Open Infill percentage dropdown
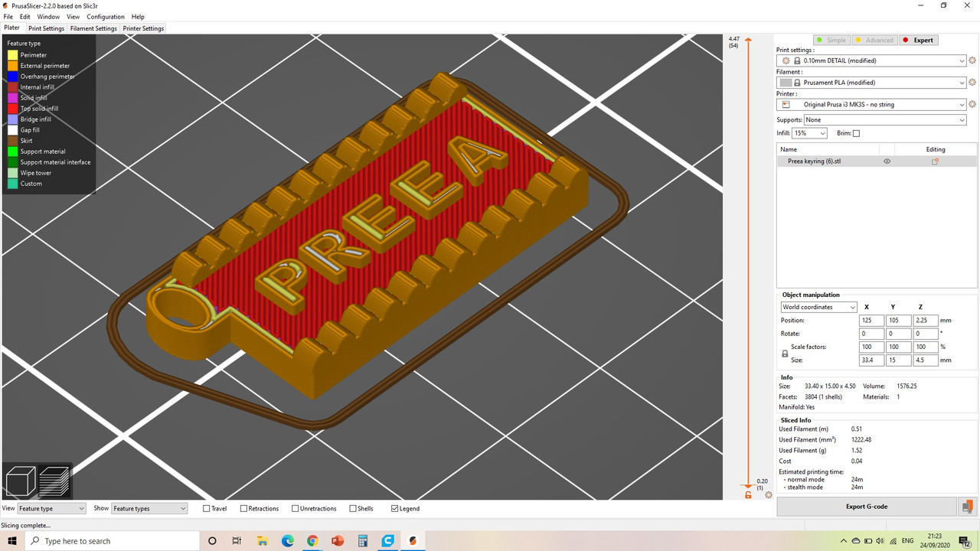 [810, 133]
